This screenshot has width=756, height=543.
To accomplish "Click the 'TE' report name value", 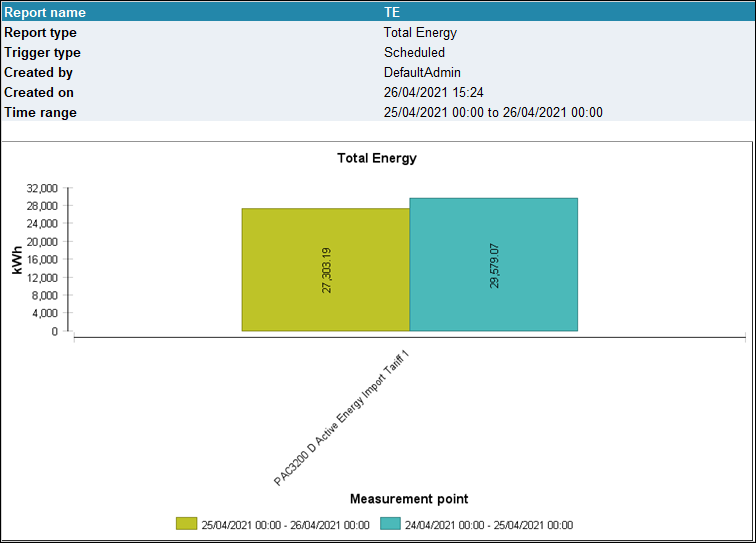I will pos(392,13).
